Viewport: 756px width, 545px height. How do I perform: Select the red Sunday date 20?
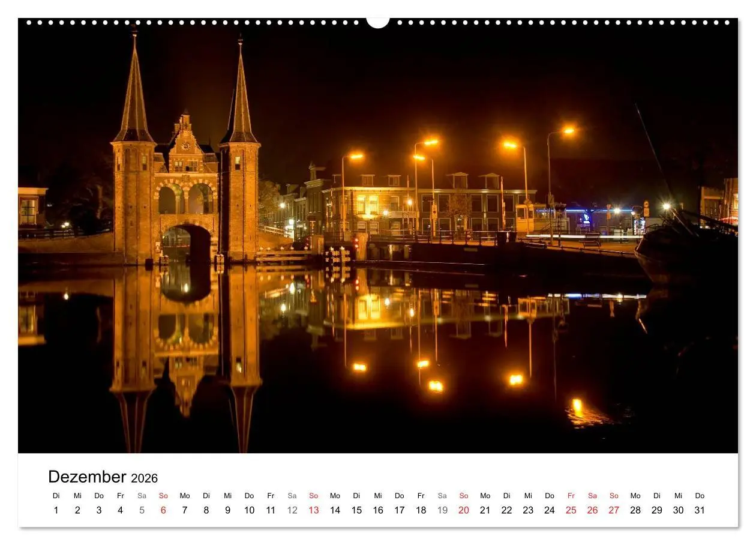click(x=463, y=510)
